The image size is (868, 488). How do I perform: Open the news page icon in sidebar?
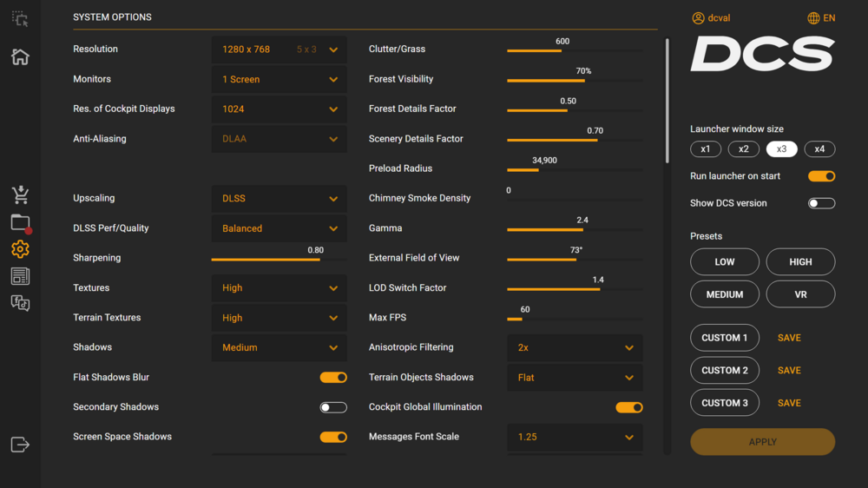pyautogui.click(x=20, y=276)
